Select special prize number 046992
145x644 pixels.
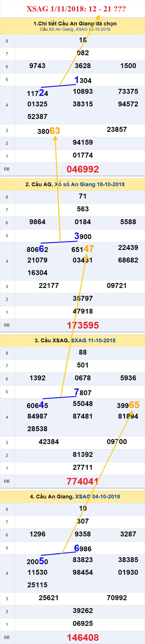pos(83,169)
